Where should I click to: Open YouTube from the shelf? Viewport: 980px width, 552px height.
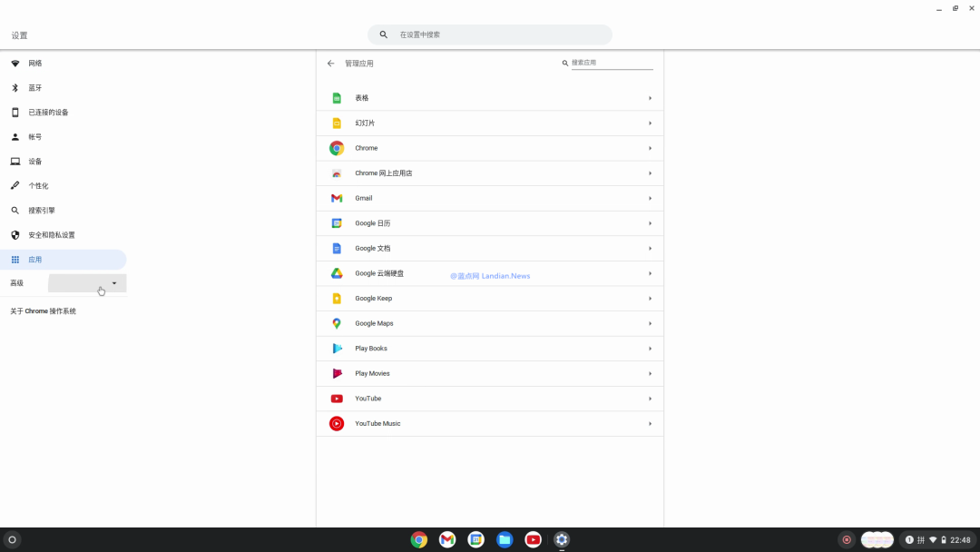coord(533,539)
